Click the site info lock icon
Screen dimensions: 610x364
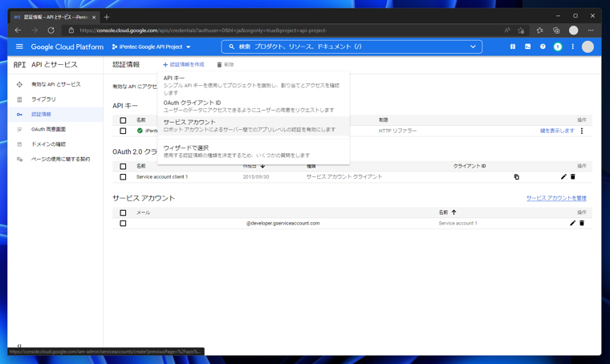click(x=71, y=30)
